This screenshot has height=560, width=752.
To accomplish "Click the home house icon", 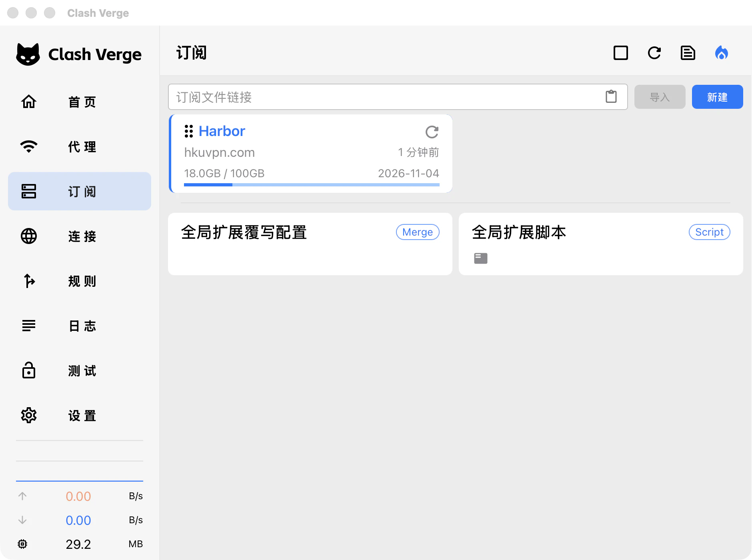I will (x=29, y=102).
